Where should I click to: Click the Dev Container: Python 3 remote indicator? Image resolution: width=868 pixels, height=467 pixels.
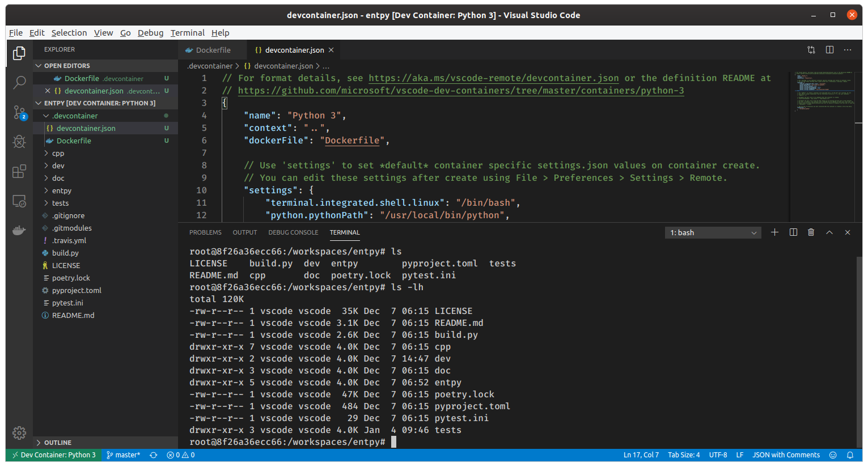[53, 455]
